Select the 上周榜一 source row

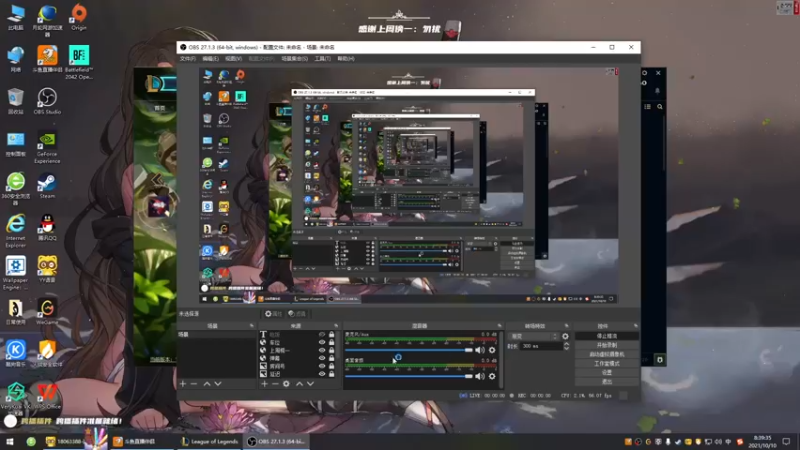[298, 351]
